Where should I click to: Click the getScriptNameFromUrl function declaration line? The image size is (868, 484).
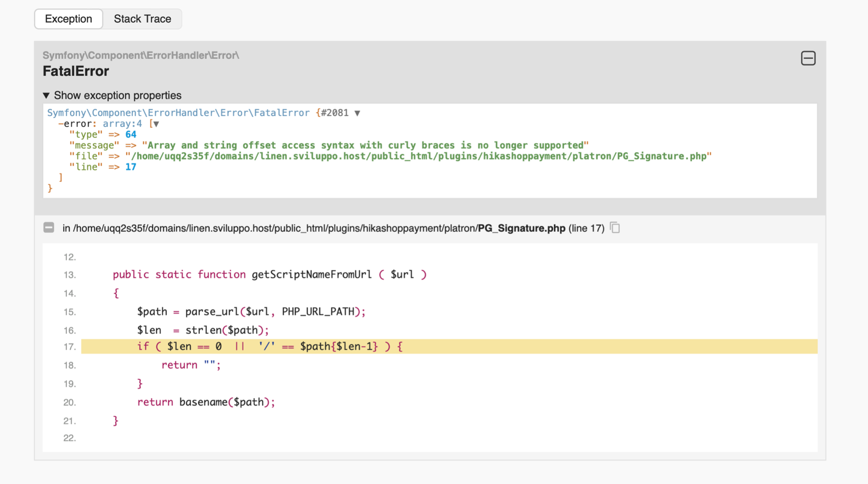(x=269, y=275)
